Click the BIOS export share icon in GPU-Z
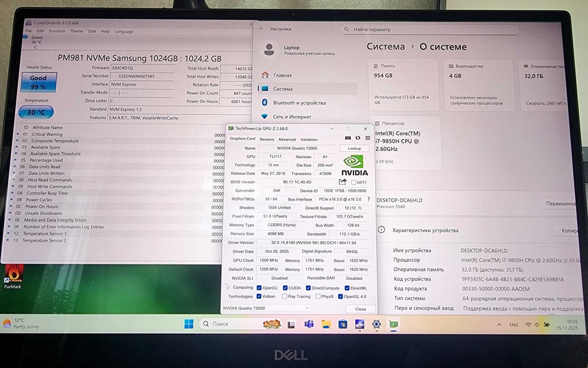 coord(342,182)
